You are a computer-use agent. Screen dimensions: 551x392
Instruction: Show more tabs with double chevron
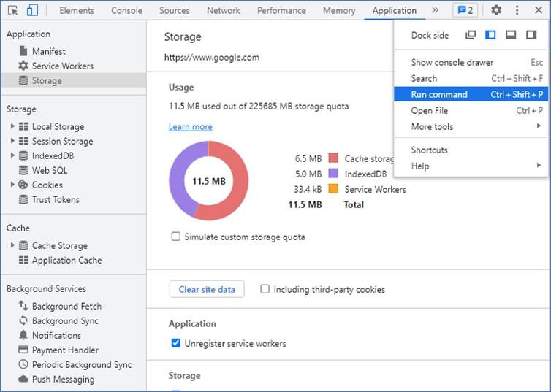436,10
